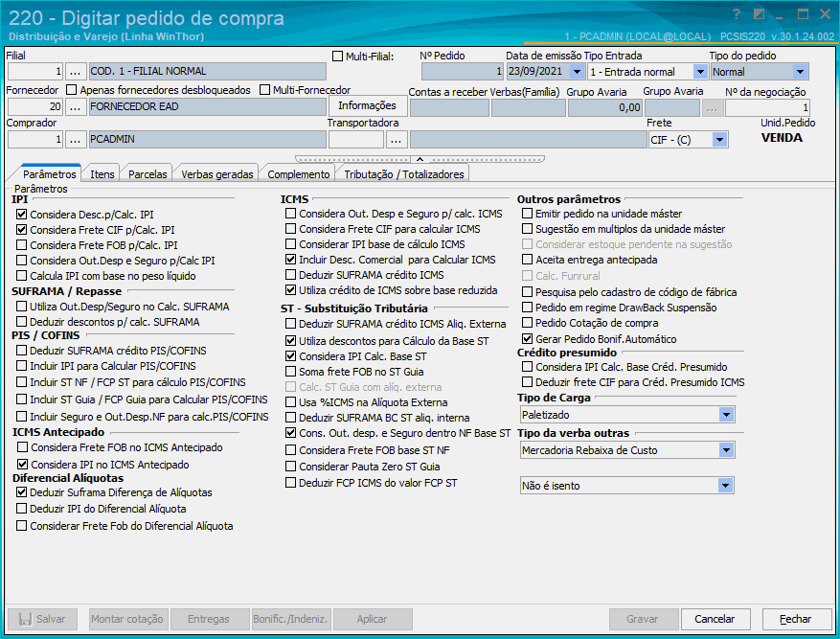Screen dimensions: 840x639
Task: Check Considera Frete FOB p/Calc. IPI
Action: point(21,245)
